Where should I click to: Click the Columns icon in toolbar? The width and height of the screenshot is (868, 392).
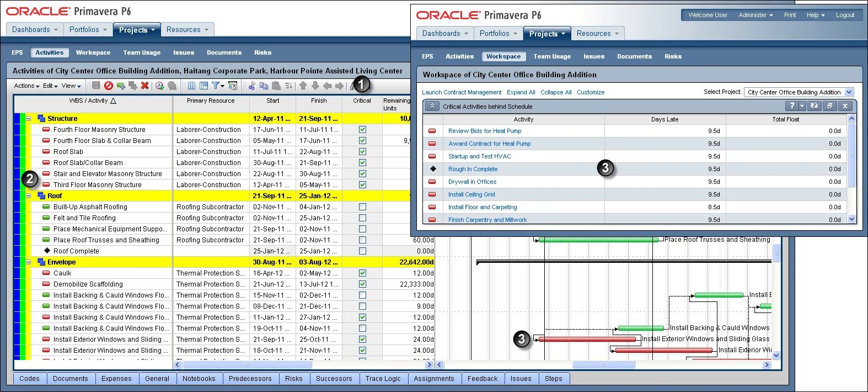(191, 86)
